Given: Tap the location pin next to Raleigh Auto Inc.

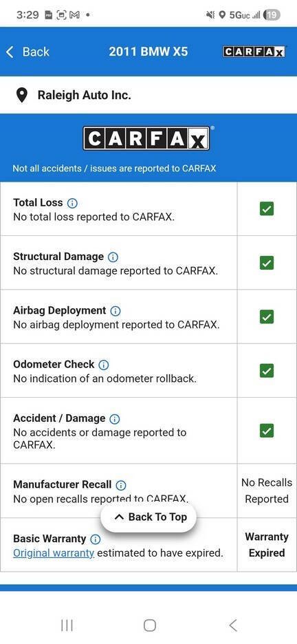Looking at the screenshot, I should pyautogui.click(x=22, y=96).
